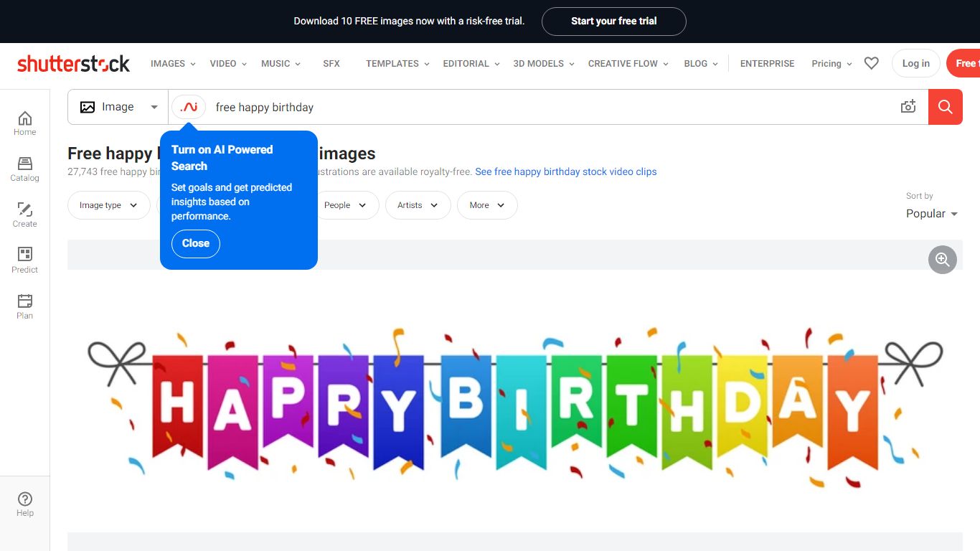Open the Catalog sidebar icon
The height and width of the screenshot is (551, 980).
tap(24, 169)
